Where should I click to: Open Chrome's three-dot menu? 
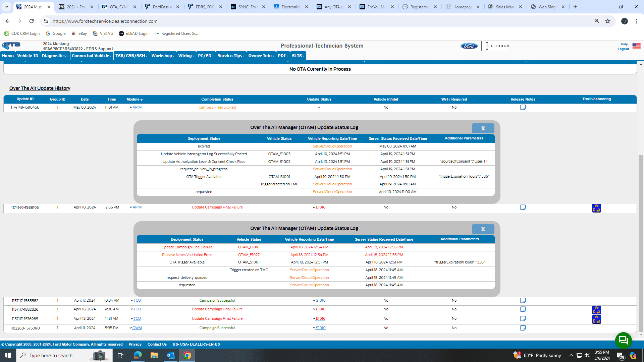(x=637, y=21)
